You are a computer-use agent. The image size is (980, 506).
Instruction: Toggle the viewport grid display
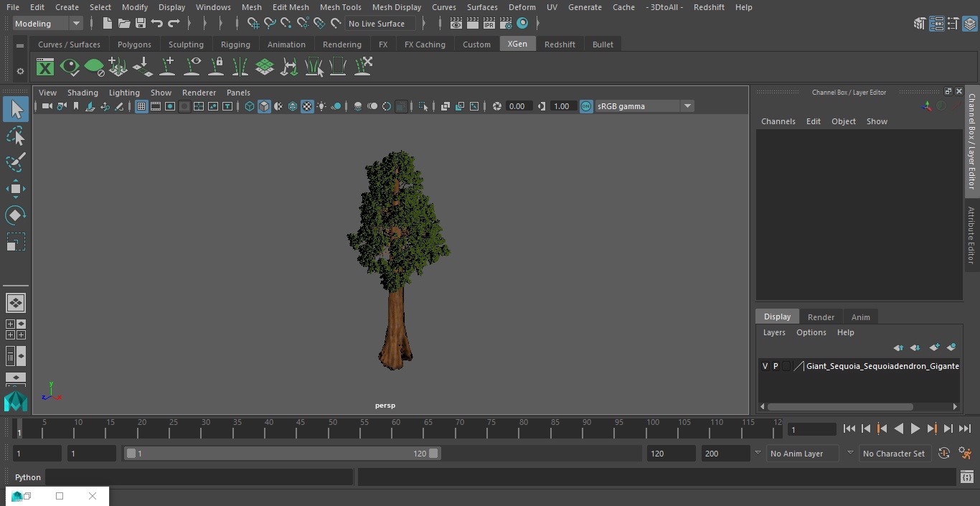[141, 106]
